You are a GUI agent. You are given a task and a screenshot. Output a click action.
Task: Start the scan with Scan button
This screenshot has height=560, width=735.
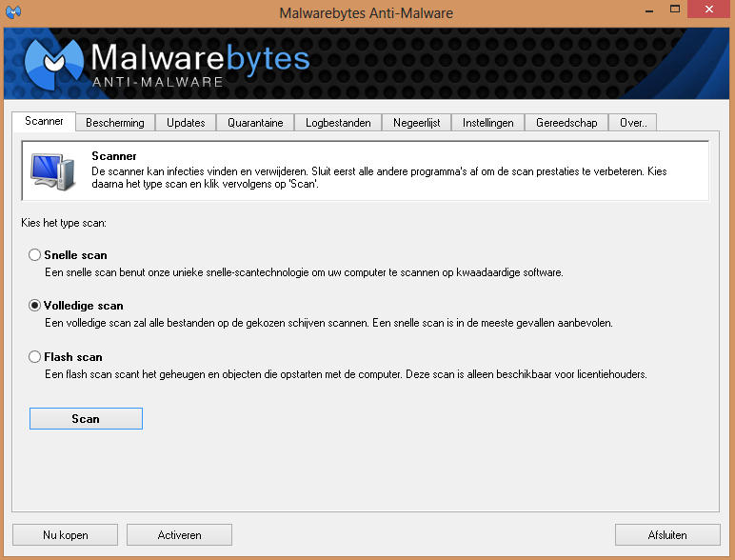tap(86, 418)
